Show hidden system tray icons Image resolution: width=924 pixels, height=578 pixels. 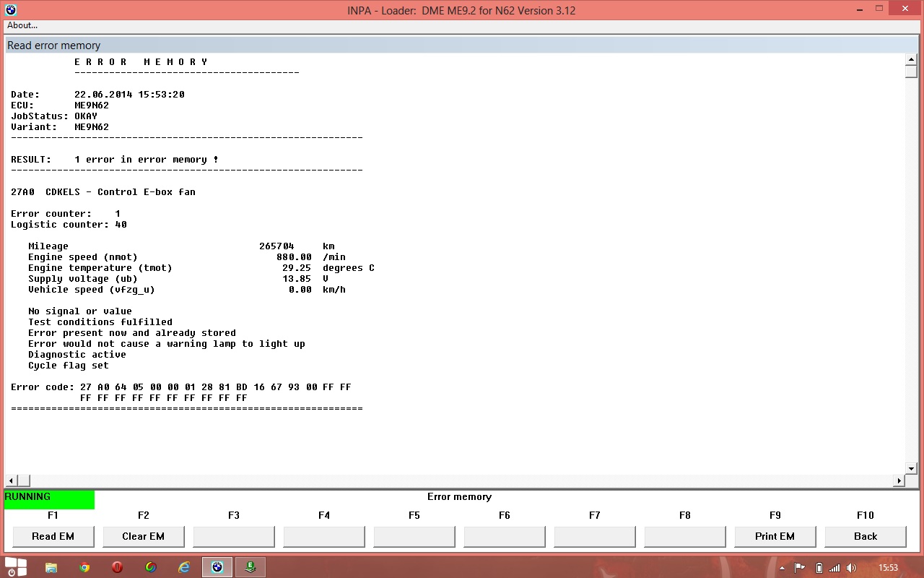[x=783, y=568]
